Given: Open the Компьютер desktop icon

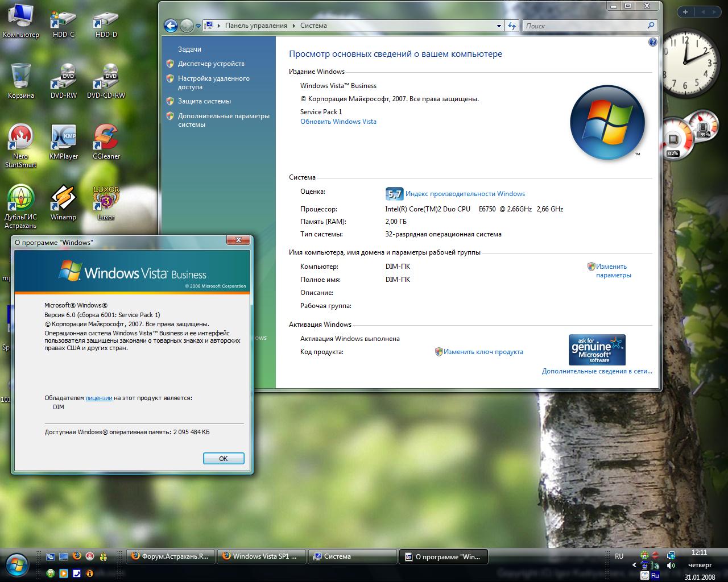Looking at the screenshot, I should (x=21, y=20).
